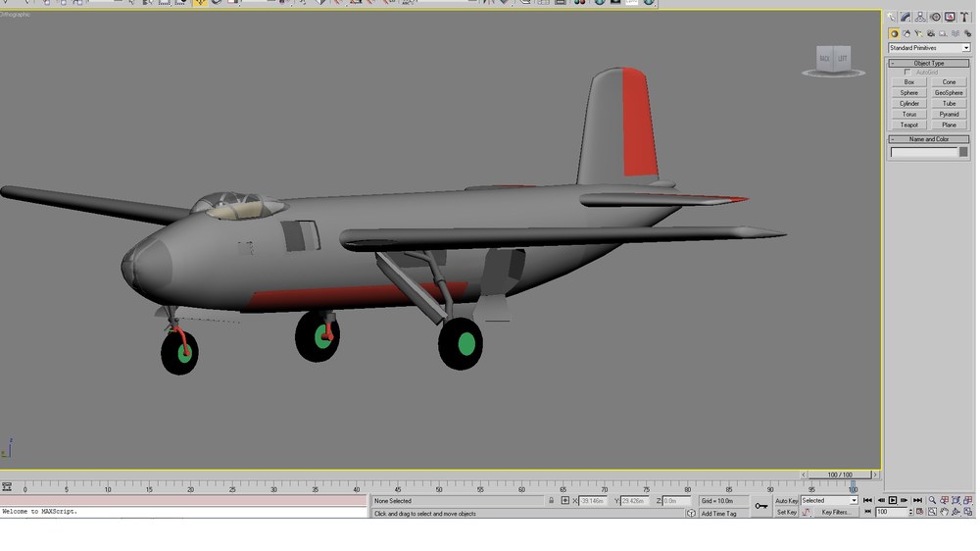Select the Geometry category icon
This screenshot has height=551, width=980.
(x=894, y=33)
